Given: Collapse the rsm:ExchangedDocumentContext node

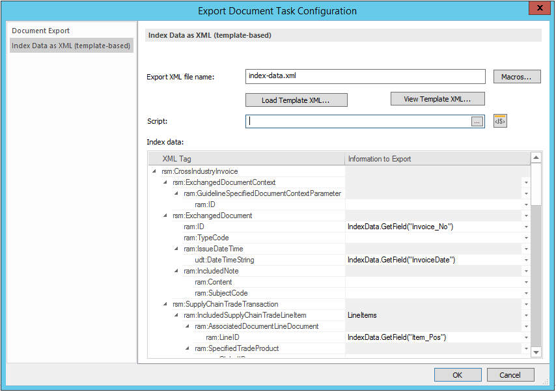Looking at the screenshot, I should point(165,182).
